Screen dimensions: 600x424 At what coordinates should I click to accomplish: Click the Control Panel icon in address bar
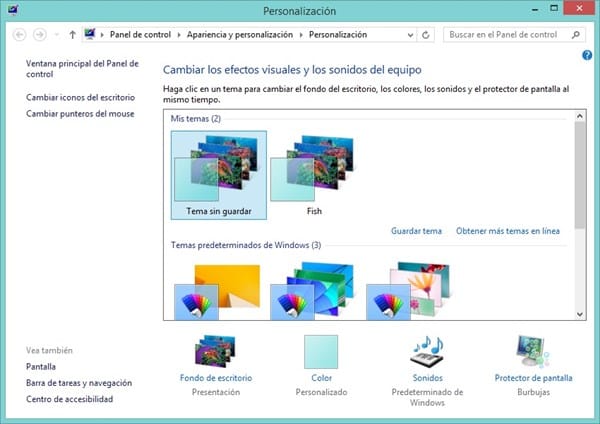click(90, 34)
